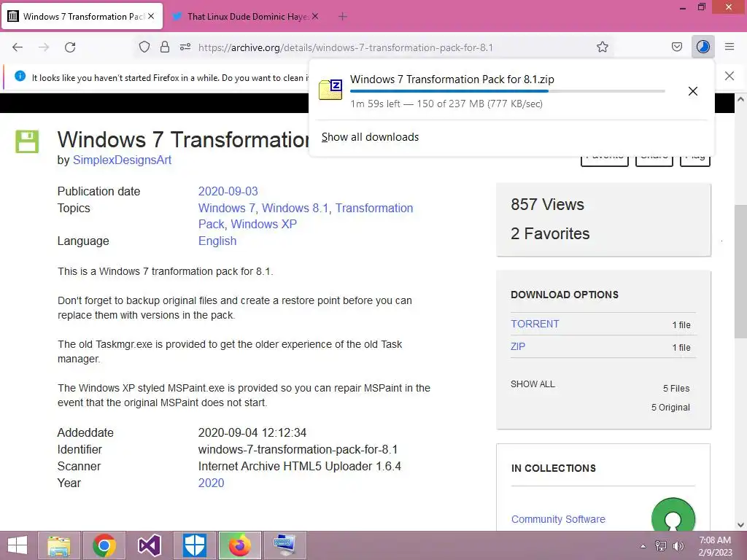
Task: Open Windows Start menu
Action: [x=18, y=545]
